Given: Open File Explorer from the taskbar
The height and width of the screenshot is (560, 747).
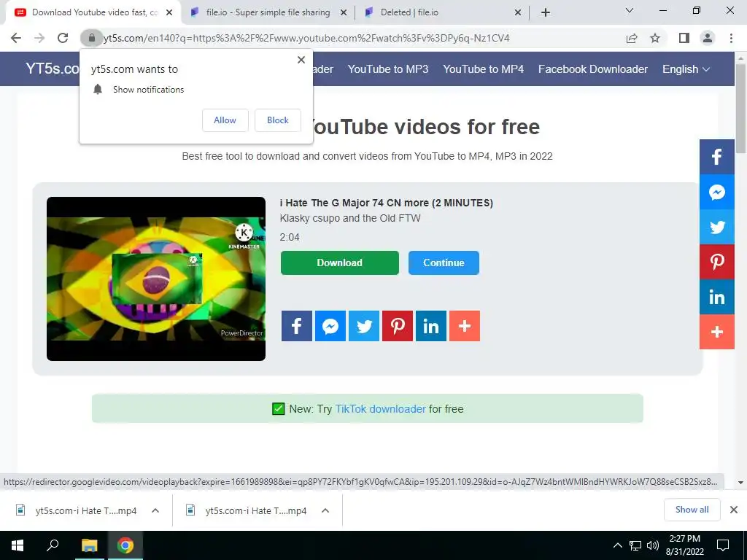Looking at the screenshot, I should 89,545.
